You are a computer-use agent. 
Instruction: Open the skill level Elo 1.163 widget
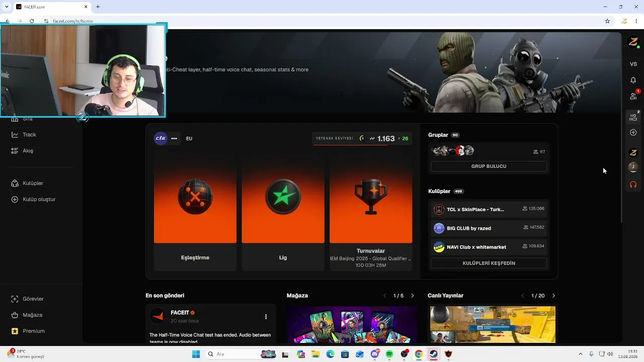362,139
